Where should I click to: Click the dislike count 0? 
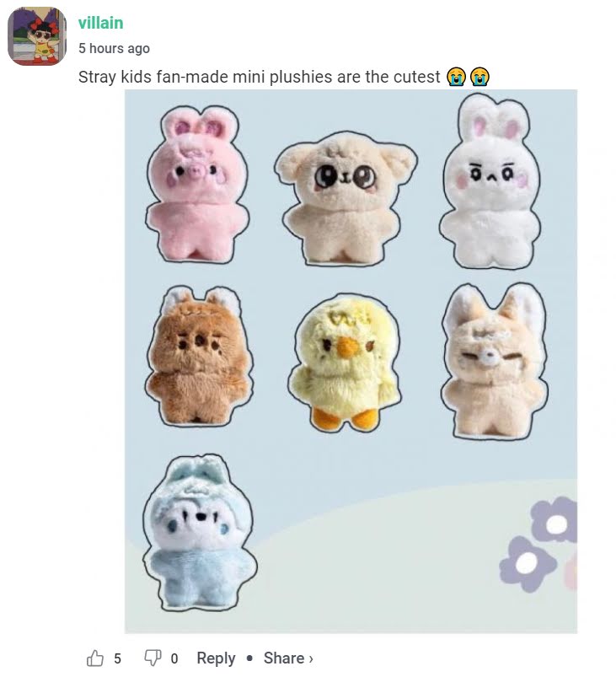click(174, 658)
